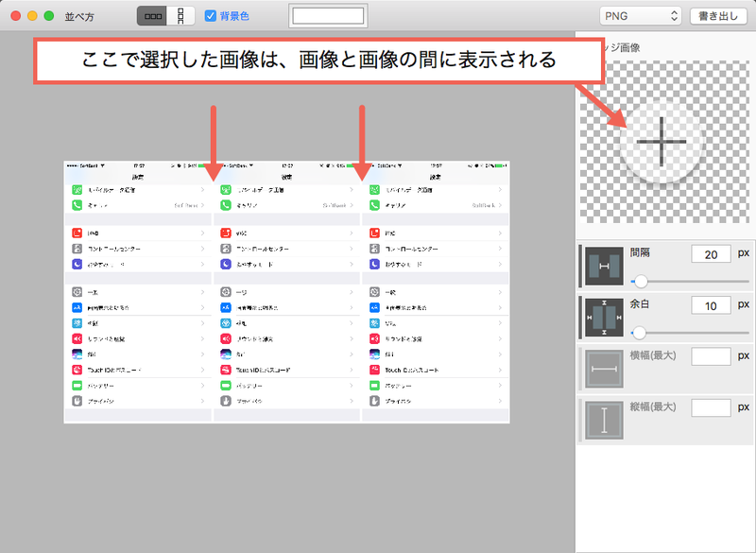Focus the 余白 field showing 10
This screenshot has width=756, height=553.
(x=711, y=305)
